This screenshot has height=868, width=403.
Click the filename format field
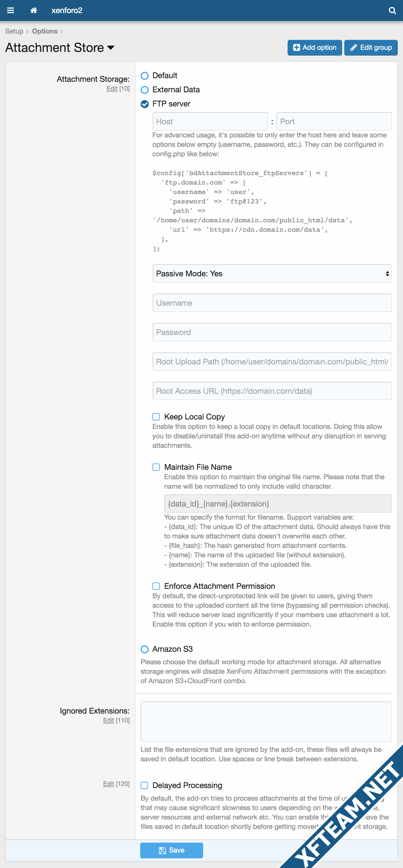(278, 503)
